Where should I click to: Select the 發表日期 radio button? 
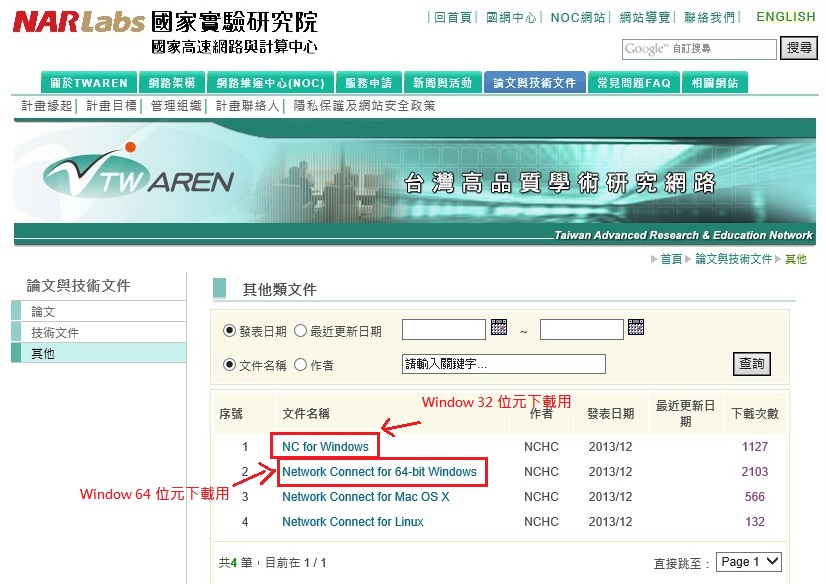point(229,331)
